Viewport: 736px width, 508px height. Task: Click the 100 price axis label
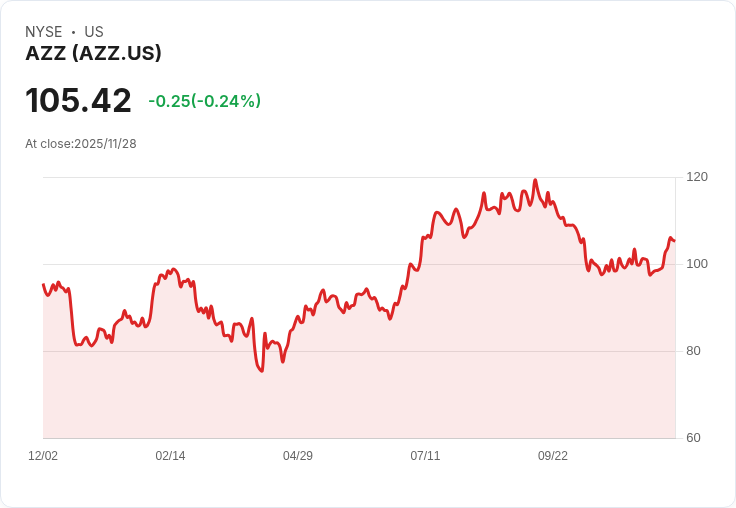click(x=697, y=264)
